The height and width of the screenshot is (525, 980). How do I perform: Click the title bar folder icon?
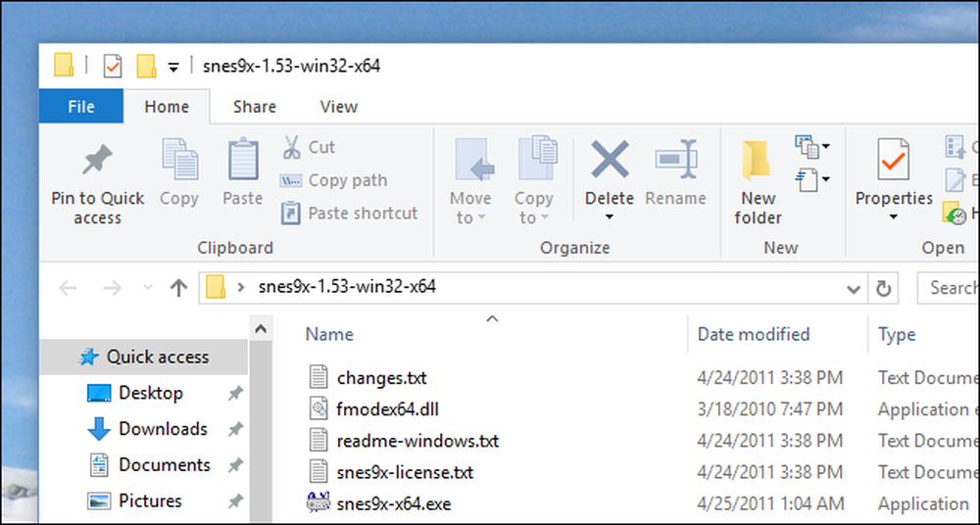tap(64, 65)
